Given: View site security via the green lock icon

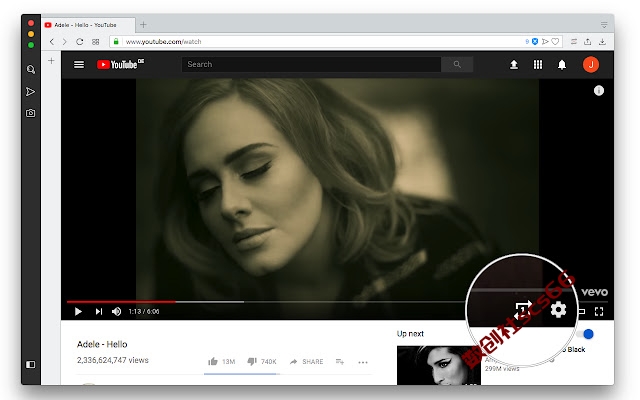Looking at the screenshot, I should [x=116, y=41].
